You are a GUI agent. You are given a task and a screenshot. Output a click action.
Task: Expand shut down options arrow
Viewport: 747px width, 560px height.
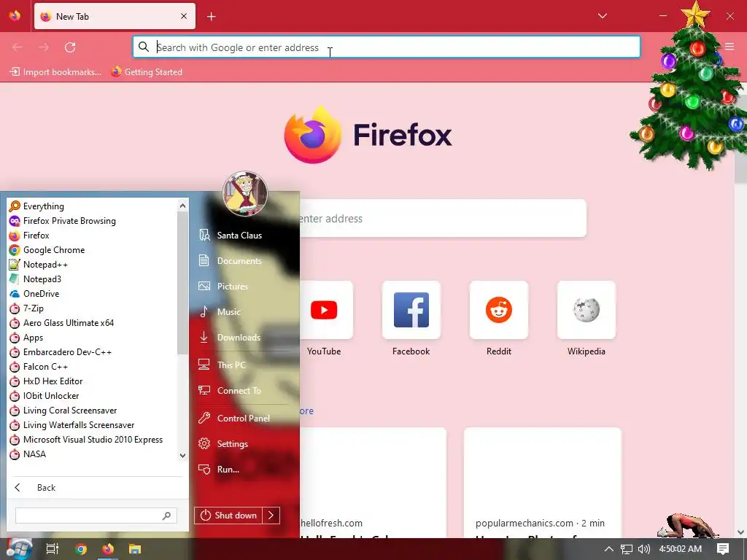click(271, 516)
